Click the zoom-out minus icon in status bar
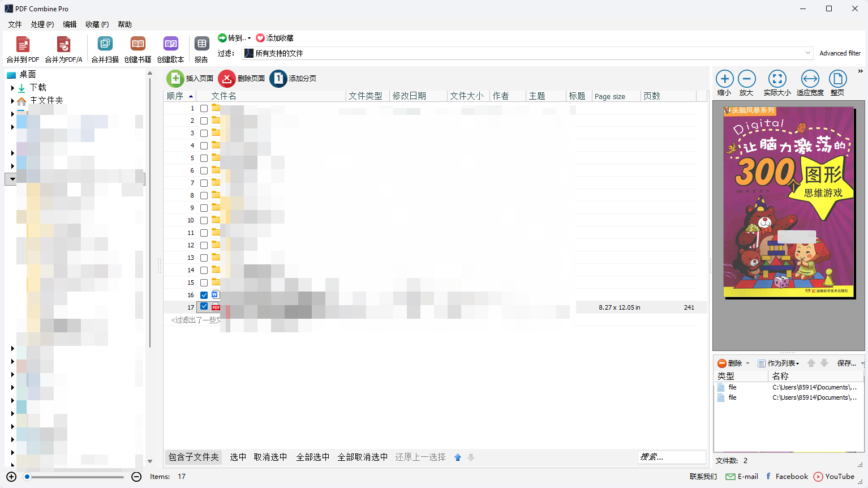This screenshot has width=868, height=488. click(x=136, y=477)
